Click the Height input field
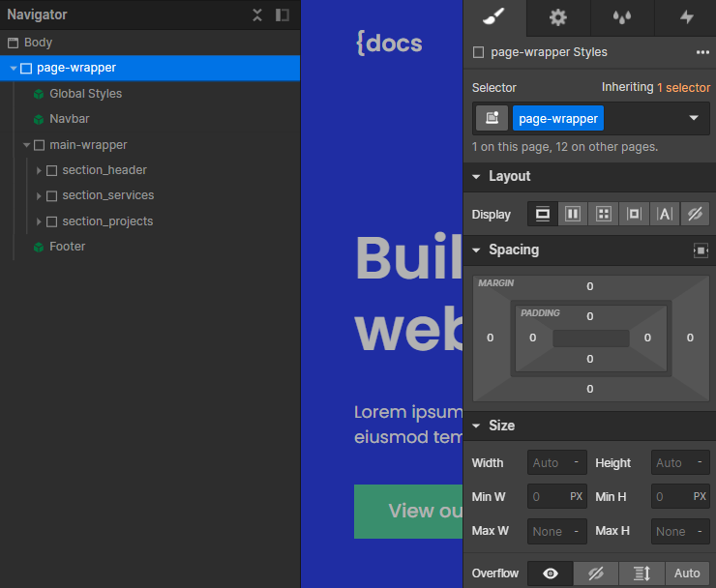Viewport: 716px width, 588px height. [x=680, y=462]
